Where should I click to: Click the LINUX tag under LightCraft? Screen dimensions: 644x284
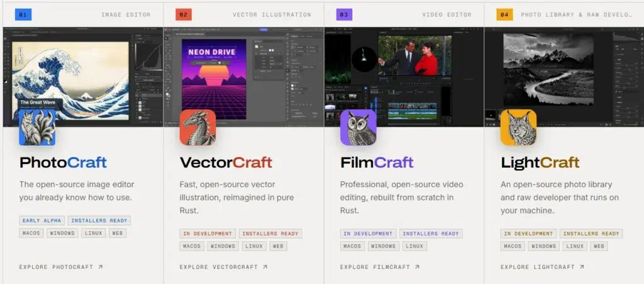tap(575, 246)
